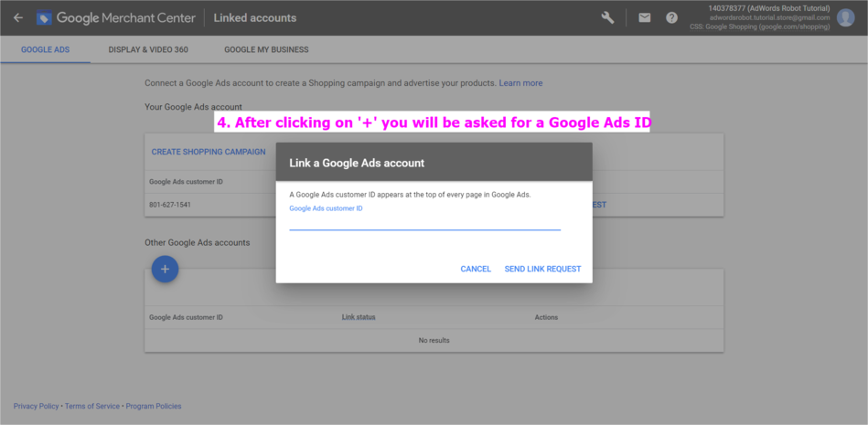The height and width of the screenshot is (425, 868).
Task: Click the Link status column header
Action: coord(359,318)
